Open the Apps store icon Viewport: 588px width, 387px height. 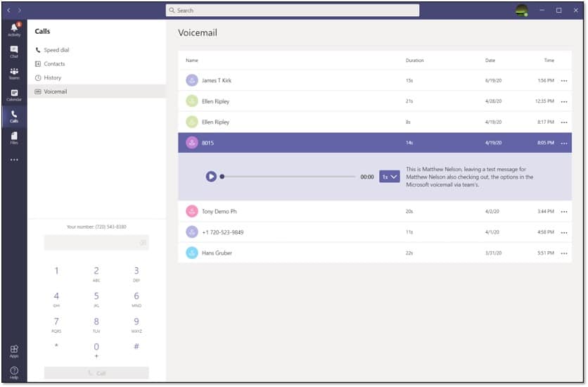click(14, 352)
